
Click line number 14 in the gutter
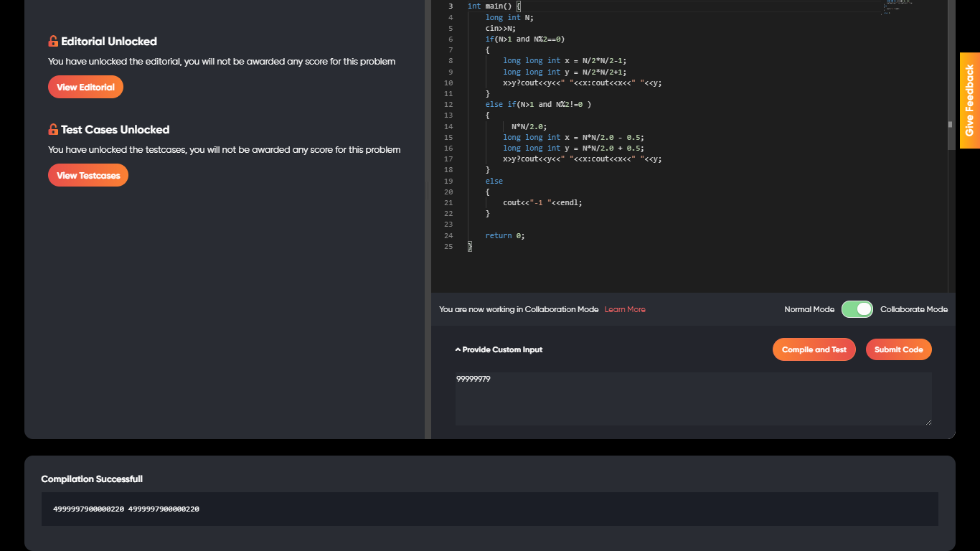[x=448, y=126]
